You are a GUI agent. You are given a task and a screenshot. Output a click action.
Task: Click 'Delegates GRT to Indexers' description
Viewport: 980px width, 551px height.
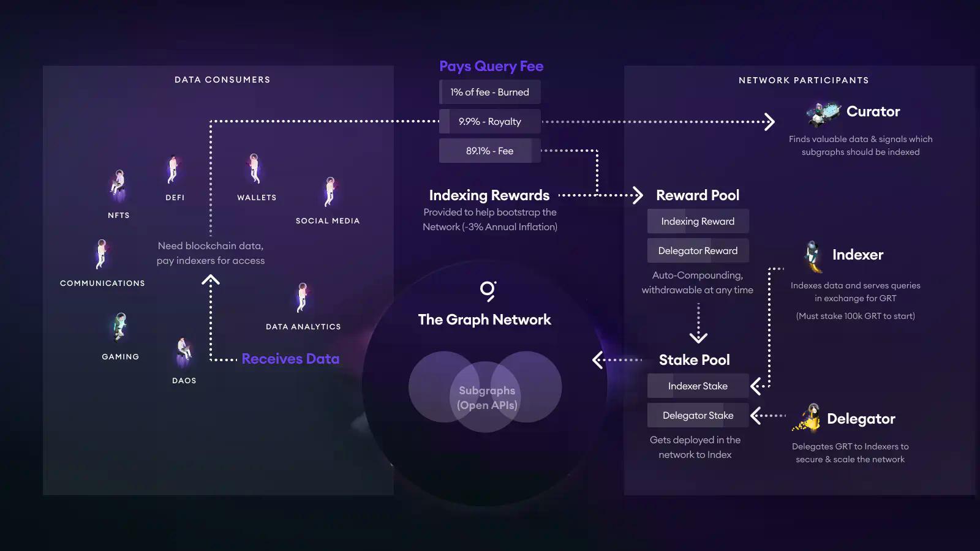pos(850,453)
